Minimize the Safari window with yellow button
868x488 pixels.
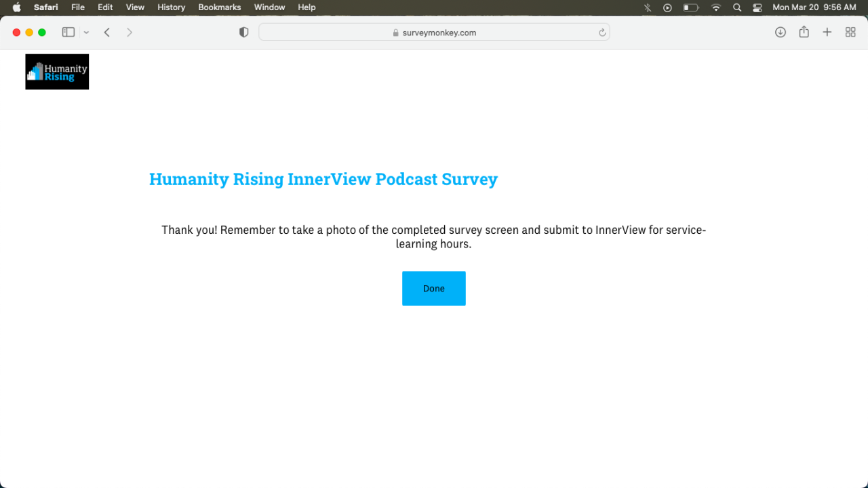29,33
